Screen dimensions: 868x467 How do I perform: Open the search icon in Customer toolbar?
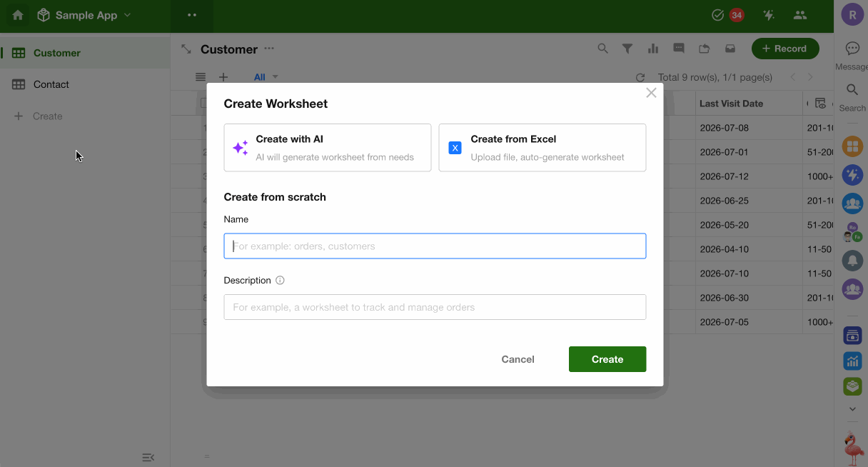pos(603,49)
